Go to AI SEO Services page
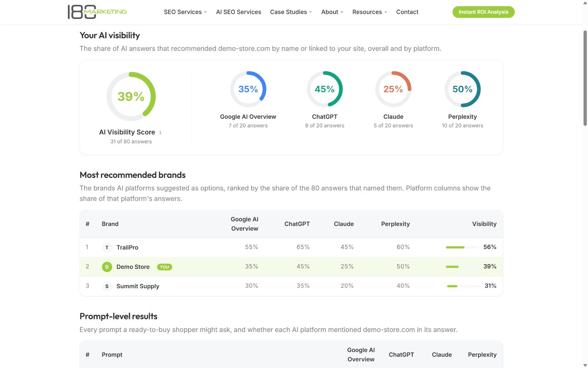588x368 pixels. tap(239, 12)
